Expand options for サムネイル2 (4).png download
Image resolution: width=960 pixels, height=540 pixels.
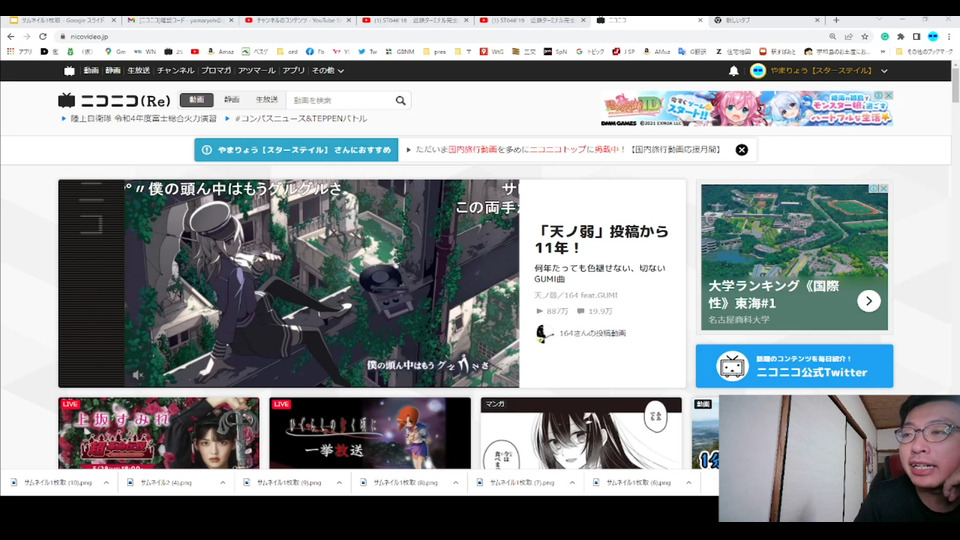point(222,483)
